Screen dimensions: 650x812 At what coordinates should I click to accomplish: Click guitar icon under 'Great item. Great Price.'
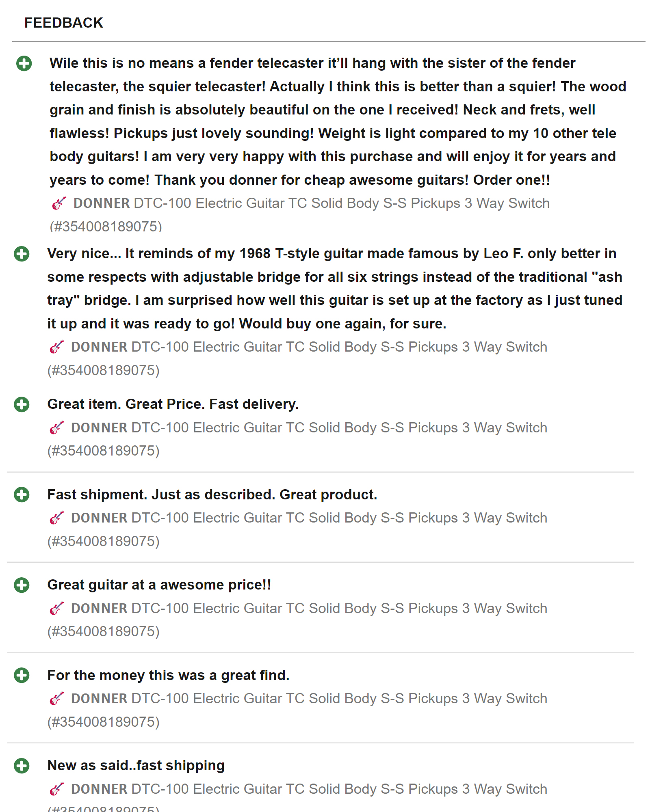(56, 428)
